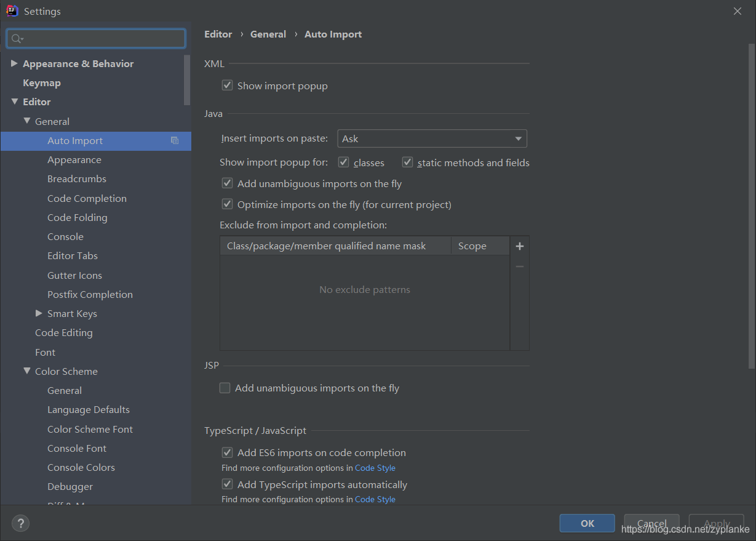Select Gutter Icons in the settings sidebar
The width and height of the screenshot is (756, 541).
click(x=74, y=275)
